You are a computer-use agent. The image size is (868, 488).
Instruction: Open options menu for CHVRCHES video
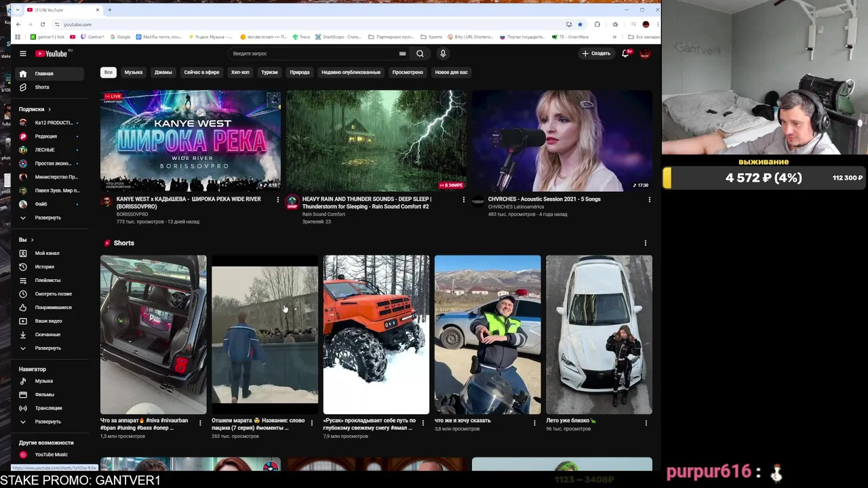(649, 200)
